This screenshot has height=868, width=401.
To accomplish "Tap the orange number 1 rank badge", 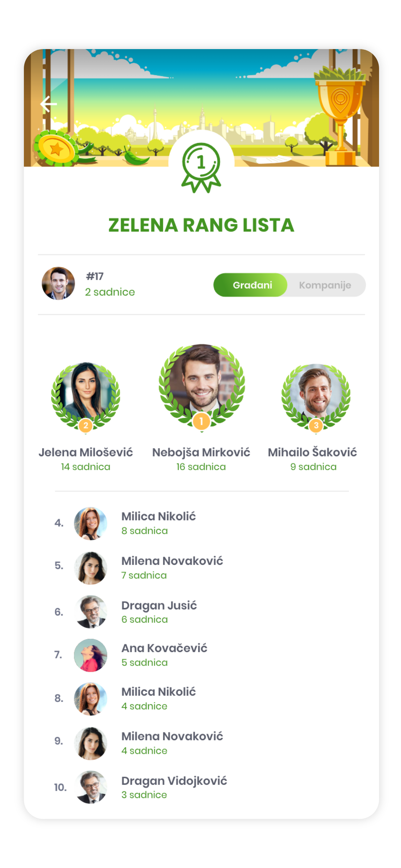I will click(x=201, y=421).
